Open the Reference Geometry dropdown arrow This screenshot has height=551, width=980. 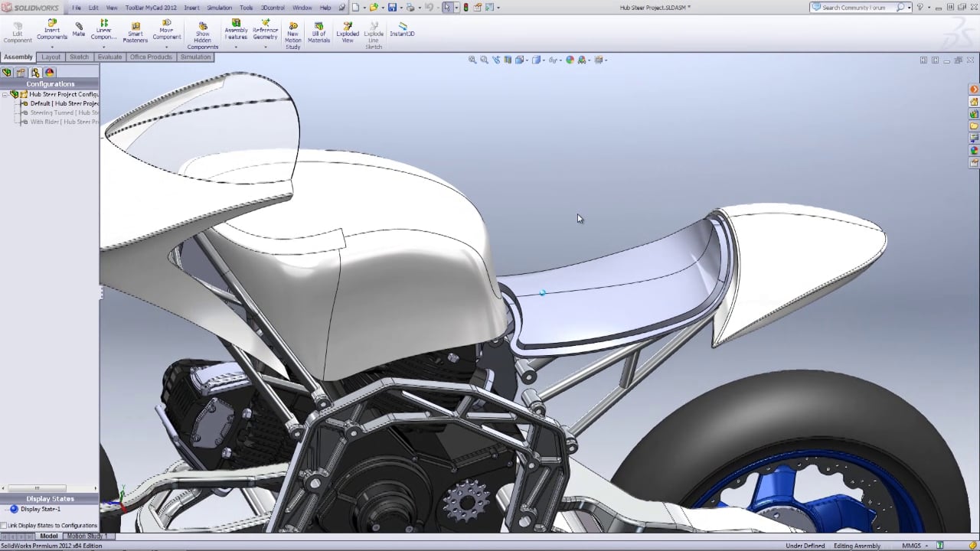(x=266, y=47)
